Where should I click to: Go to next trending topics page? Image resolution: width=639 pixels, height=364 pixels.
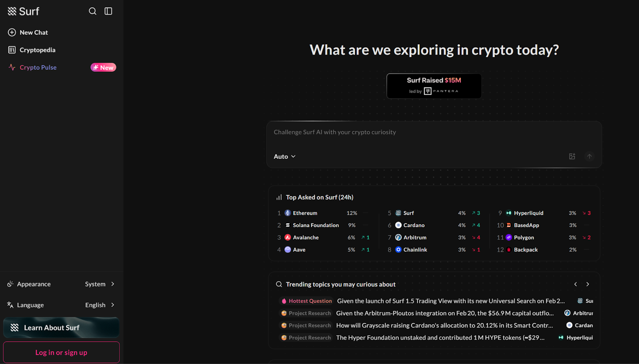pos(587,284)
